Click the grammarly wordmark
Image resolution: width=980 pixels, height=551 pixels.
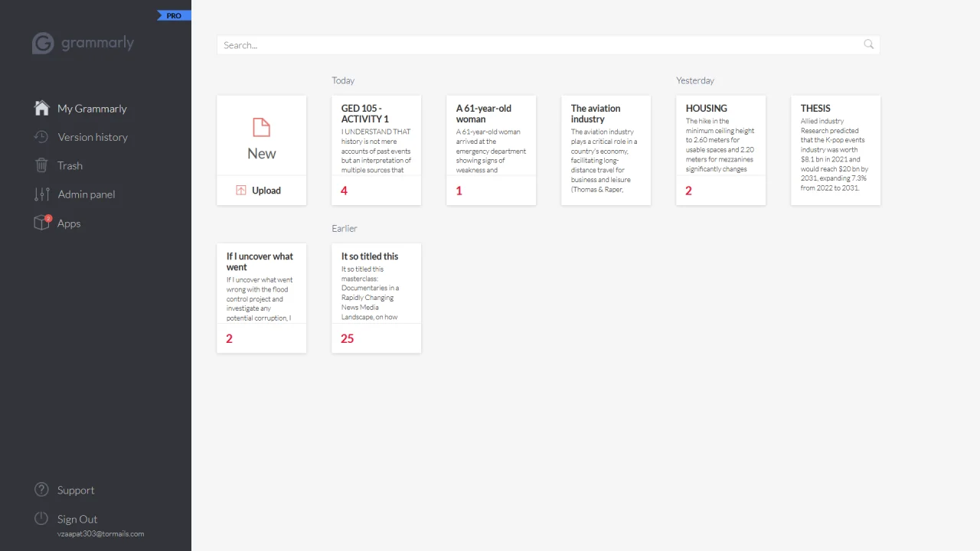tap(97, 43)
